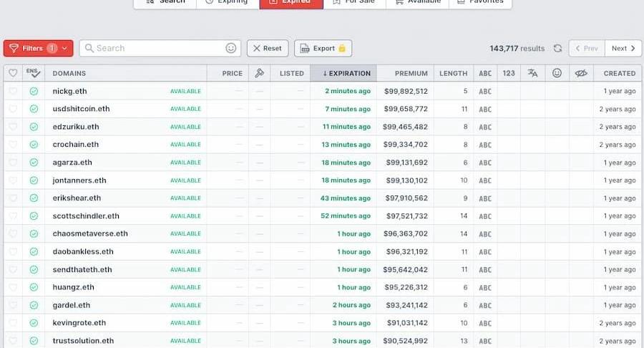Toggle the crossed-eye visibility column header

(x=581, y=73)
